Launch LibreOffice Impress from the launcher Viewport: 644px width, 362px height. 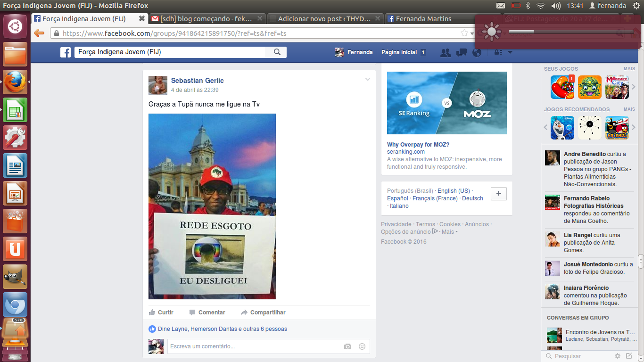click(x=15, y=193)
